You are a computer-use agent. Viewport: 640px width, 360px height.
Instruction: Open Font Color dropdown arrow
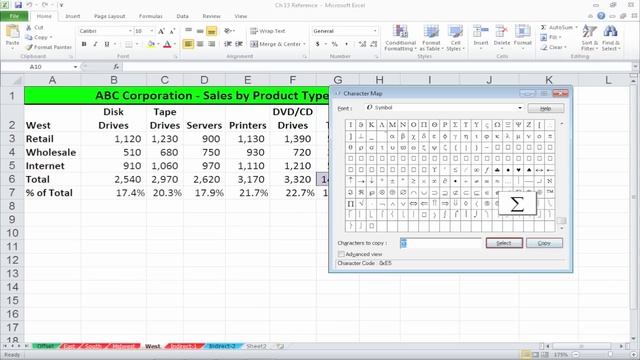coord(175,44)
